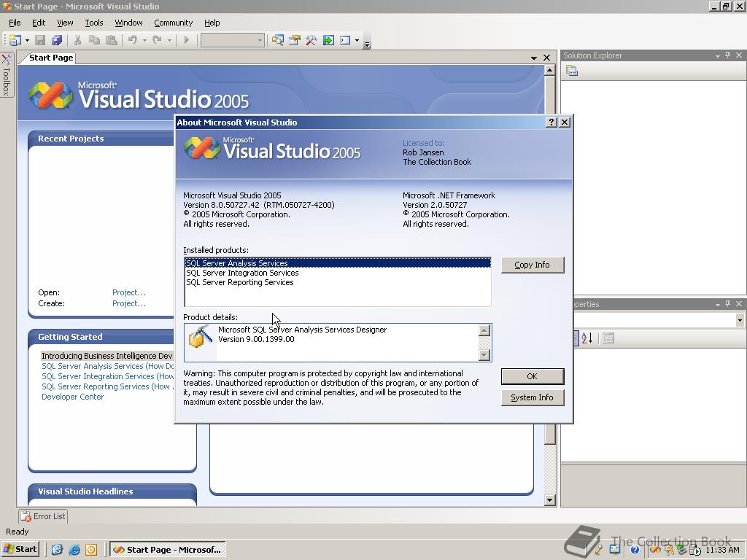Click Open Project link on Start Page
This screenshot has width=747, height=560.
pyautogui.click(x=129, y=292)
